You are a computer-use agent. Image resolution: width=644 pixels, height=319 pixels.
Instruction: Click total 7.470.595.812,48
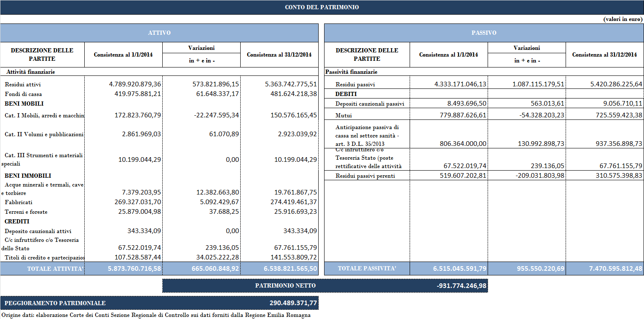pyautogui.click(x=616, y=268)
